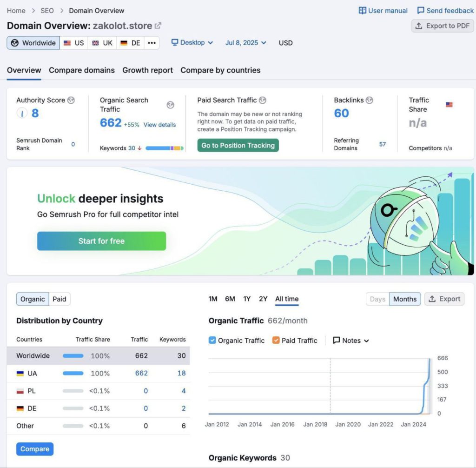
Task: Click globe icon next to Authority Score
Action: click(71, 100)
